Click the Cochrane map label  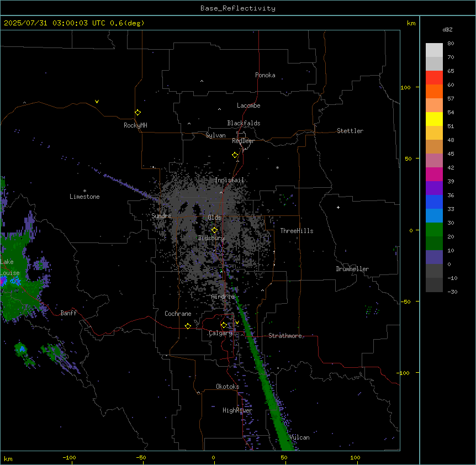pyautogui.click(x=178, y=314)
